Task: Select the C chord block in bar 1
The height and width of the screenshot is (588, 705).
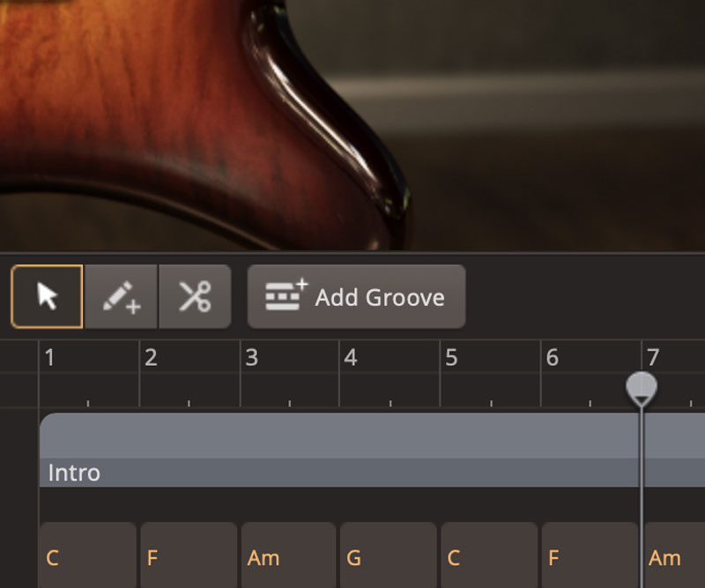Action: 87,555
